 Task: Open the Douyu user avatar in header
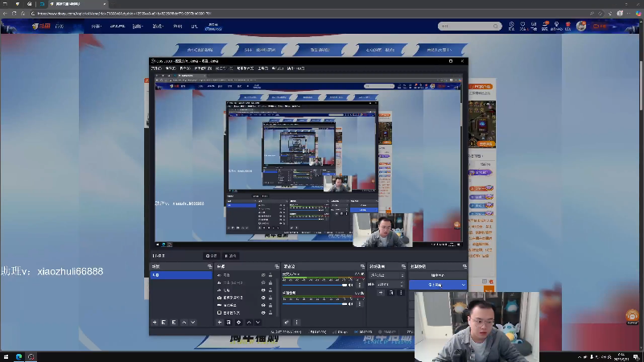pyautogui.click(x=580, y=27)
